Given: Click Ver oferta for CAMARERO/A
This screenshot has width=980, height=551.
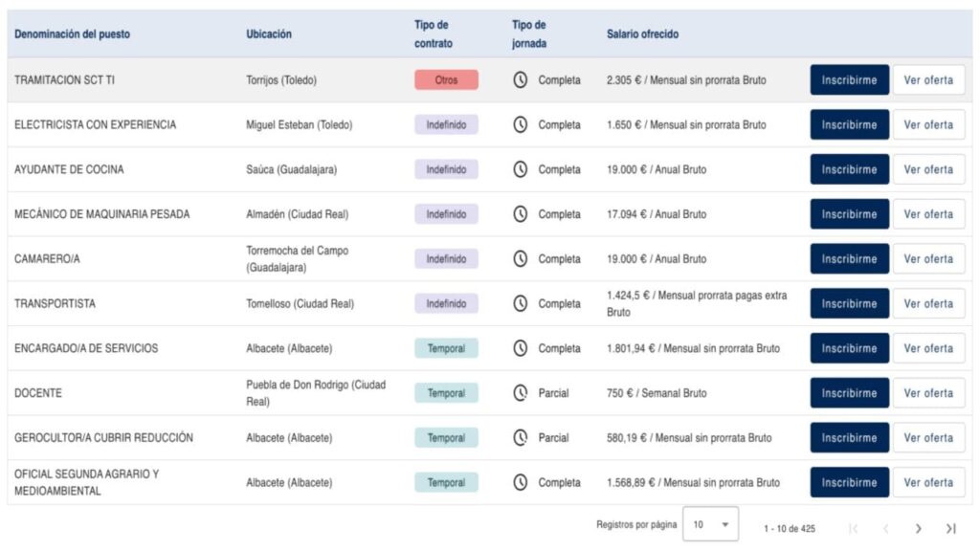Looking at the screenshot, I should tap(928, 258).
